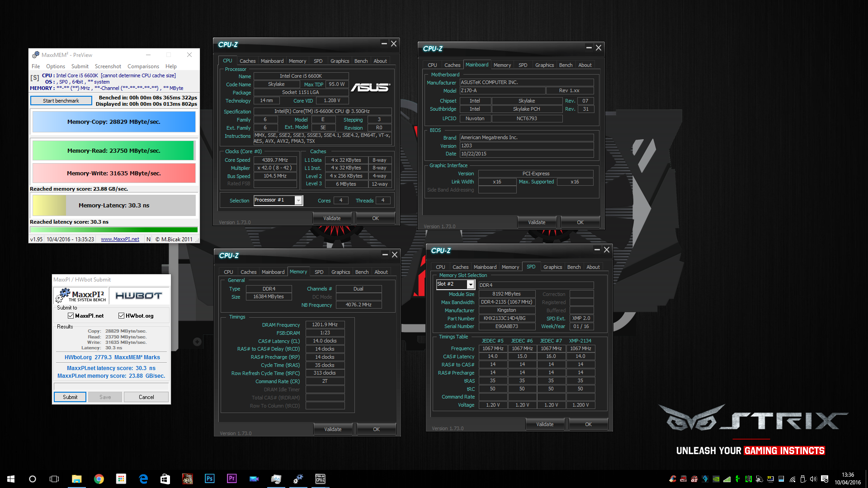Open Photoshop from the taskbar
868x488 pixels.
tap(210, 479)
